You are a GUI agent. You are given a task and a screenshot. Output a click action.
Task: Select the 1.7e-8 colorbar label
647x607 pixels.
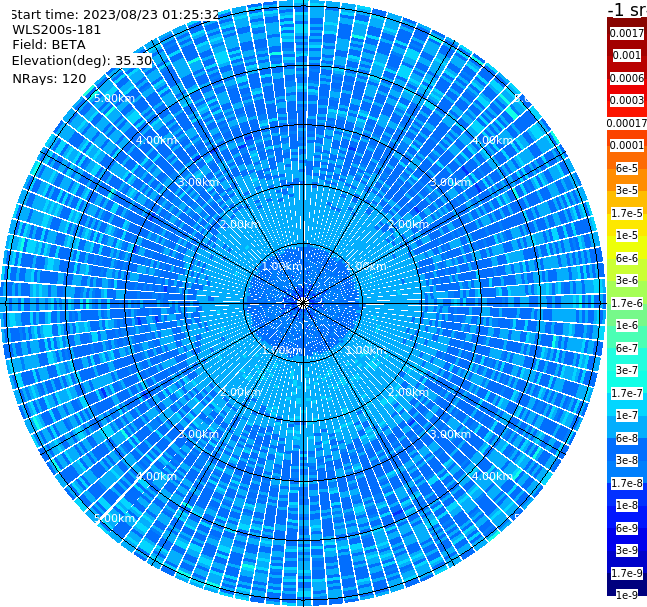click(x=627, y=483)
